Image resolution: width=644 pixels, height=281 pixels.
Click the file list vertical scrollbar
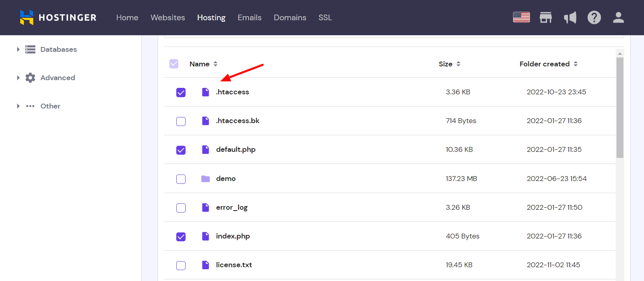tap(620, 107)
